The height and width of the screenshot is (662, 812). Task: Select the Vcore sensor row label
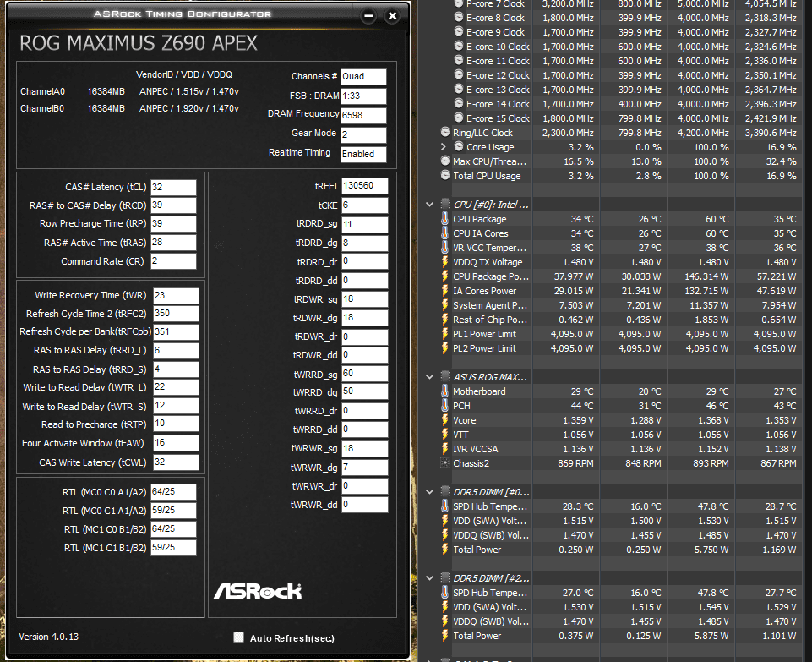465,420
